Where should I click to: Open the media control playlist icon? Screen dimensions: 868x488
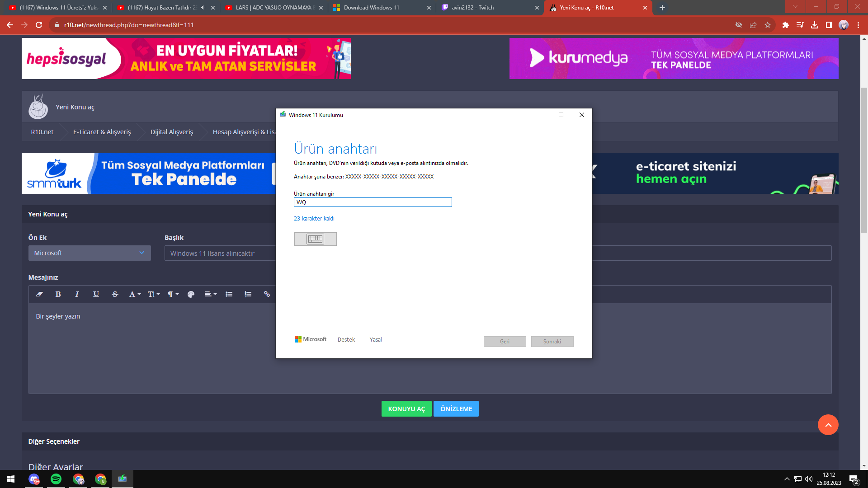tap(800, 25)
